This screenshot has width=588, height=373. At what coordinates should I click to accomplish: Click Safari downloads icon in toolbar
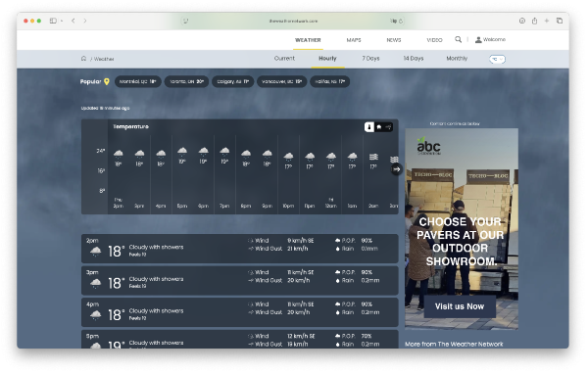[x=522, y=21]
